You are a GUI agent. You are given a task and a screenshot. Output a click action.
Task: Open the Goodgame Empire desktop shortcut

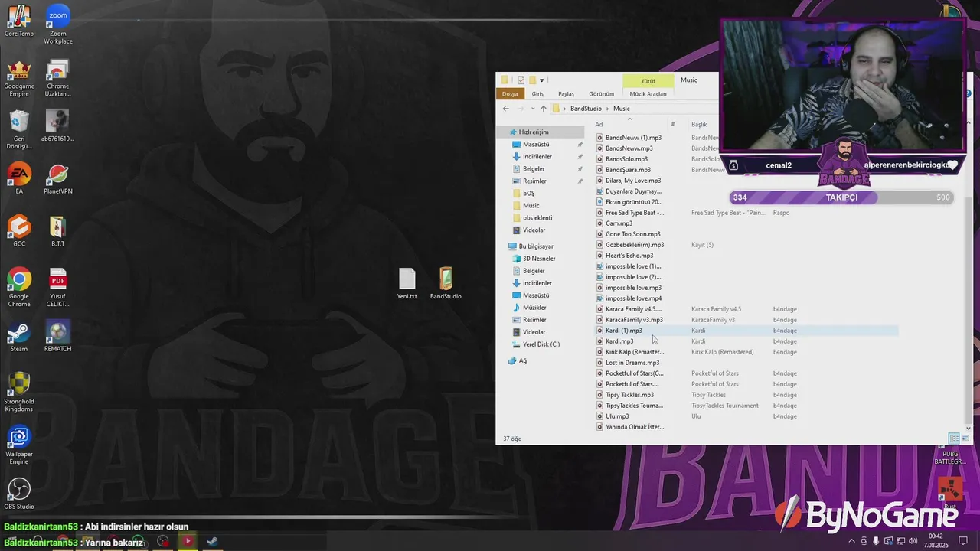click(19, 77)
